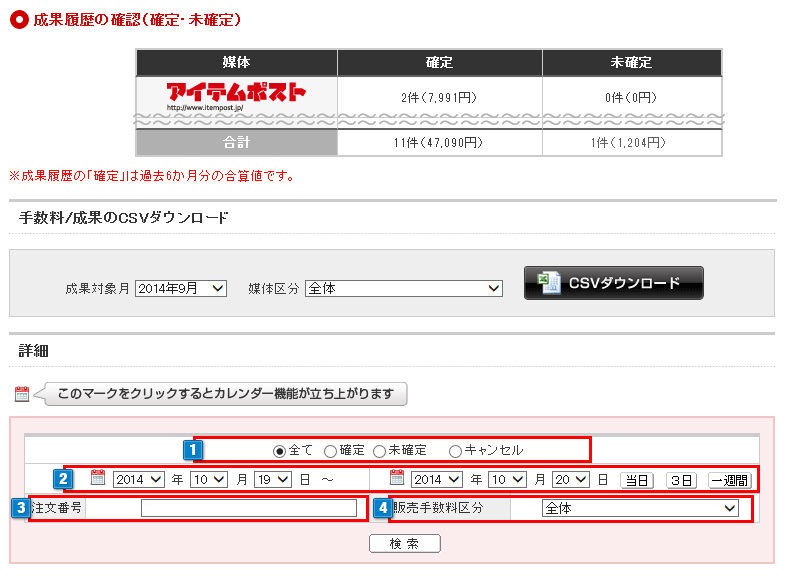The image size is (790, 581).
Task: Click the 一週間 date range button
Action: pos(729,480)
